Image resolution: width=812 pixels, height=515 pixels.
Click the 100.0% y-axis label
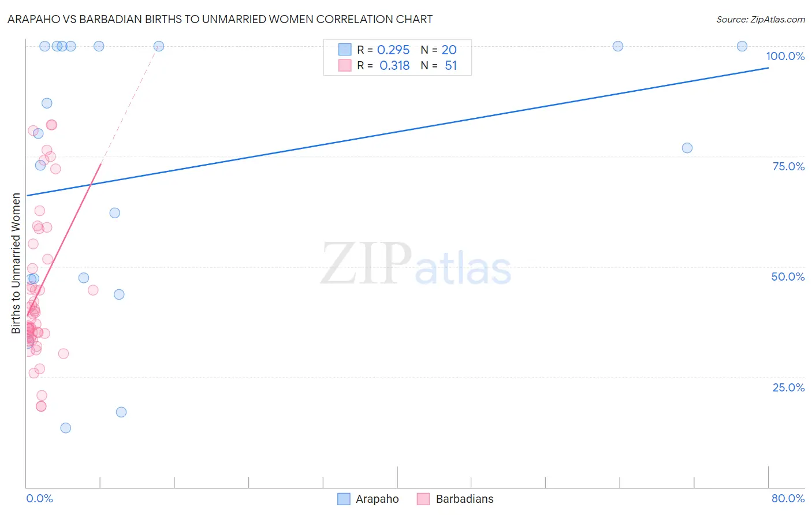pos(785,56)
